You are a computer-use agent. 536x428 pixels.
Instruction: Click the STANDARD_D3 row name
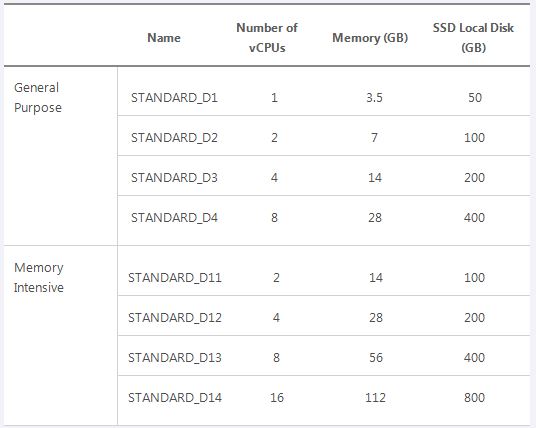[x=174, y=178]
